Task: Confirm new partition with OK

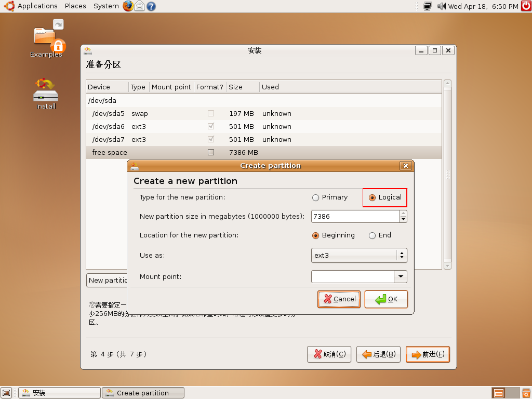Action: (386, 299)
